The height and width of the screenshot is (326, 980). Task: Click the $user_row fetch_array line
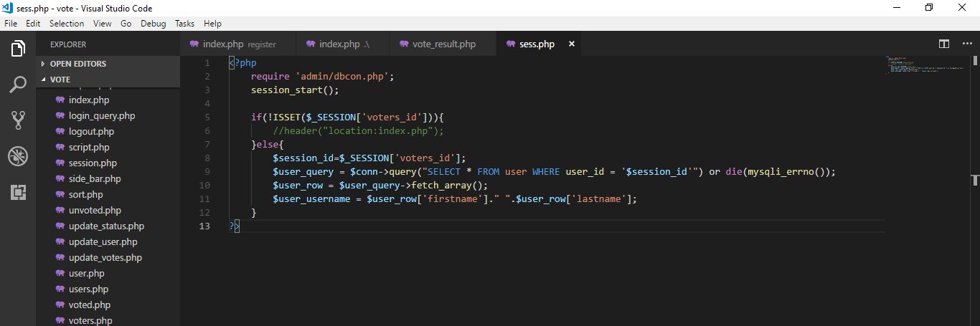[x=380, y=186]
